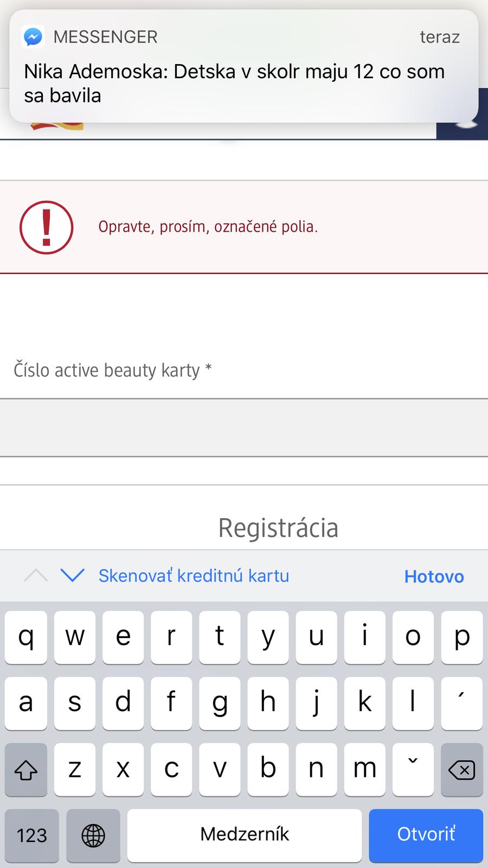The image size is (488, 868).
Task: Toggle the Shift key on keyboard
Action: tap(26, 769)
